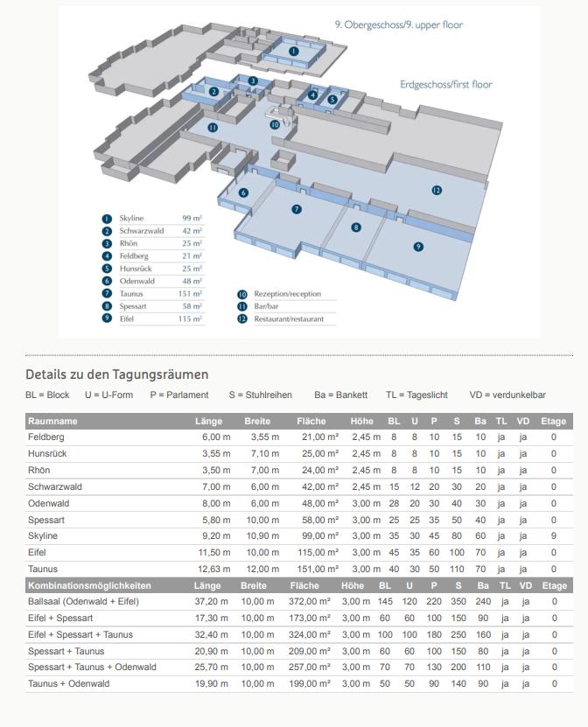This screenshot has height=727, width=588.
Task: Select the Hunsrück row name in the table
Action: click(x=47, y=454)
